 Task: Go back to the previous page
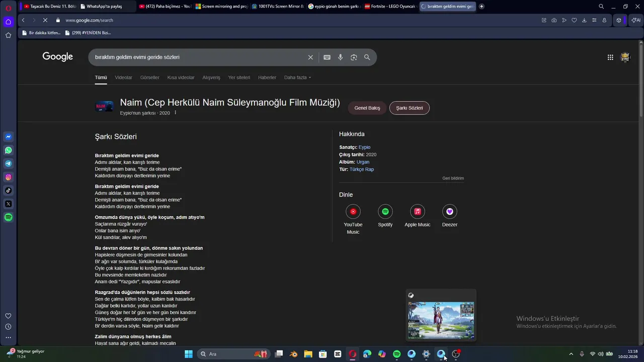pos(23,20)
